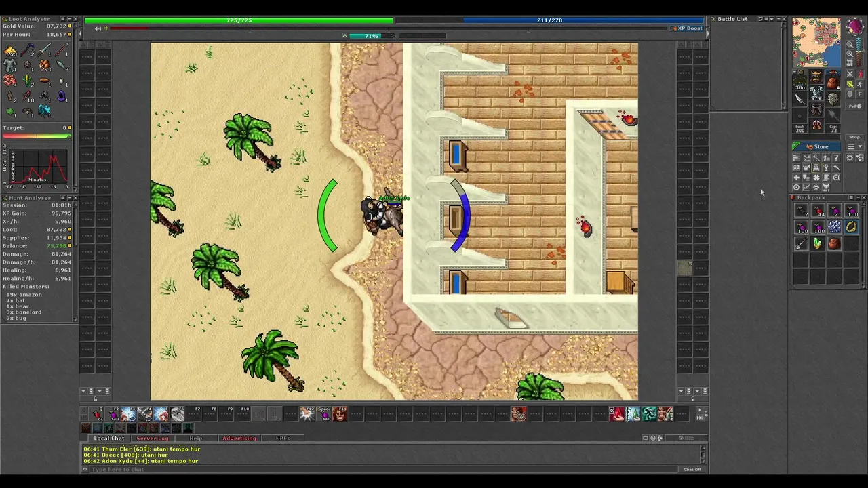This screenshot has height=488, width=868.
Task: Enable offensive fight mode
Action: [x=849, y=74]
